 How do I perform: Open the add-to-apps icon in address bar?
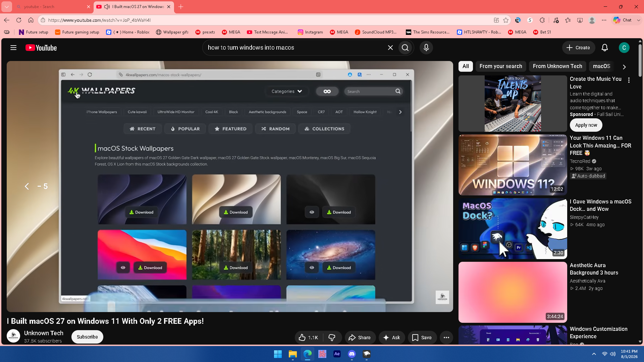[x=496, y=20]
